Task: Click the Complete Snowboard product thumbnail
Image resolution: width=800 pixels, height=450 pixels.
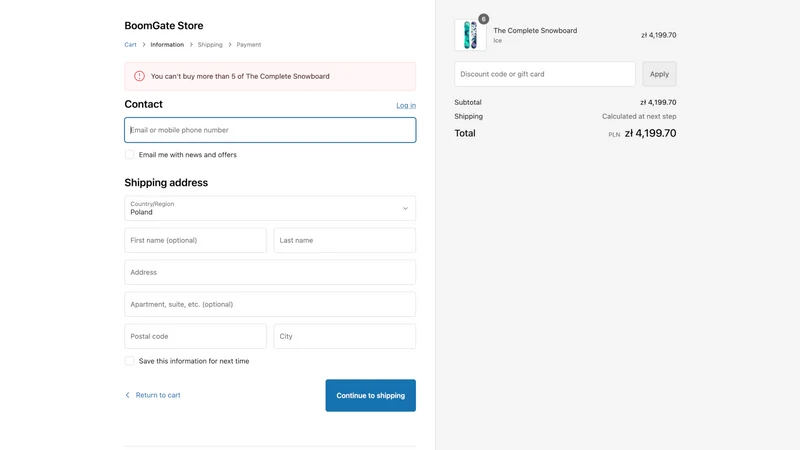Action: pyautogui.click(x=470, y=35)
